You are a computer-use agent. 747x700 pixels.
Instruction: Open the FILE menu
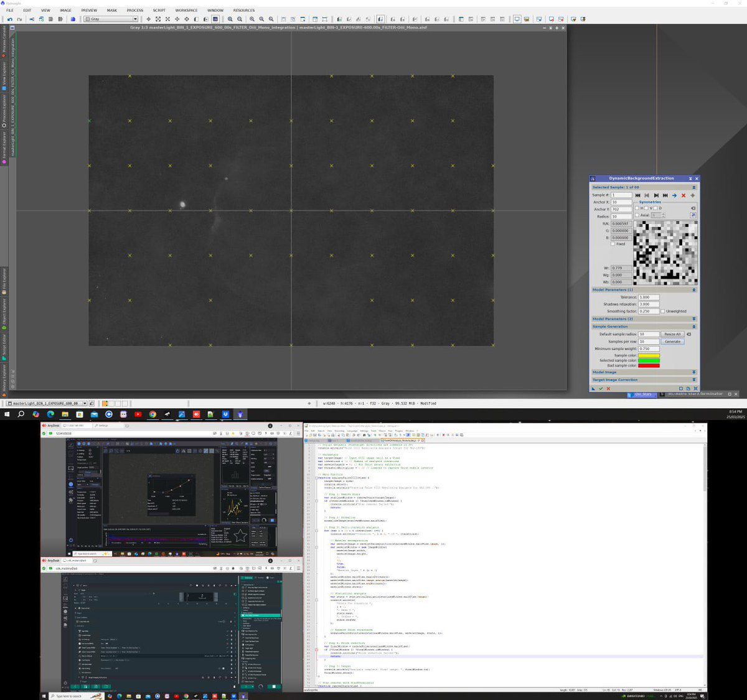click(x=10, y=11)
